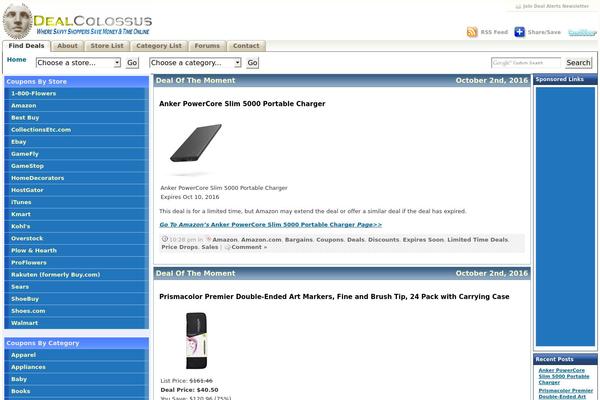Open Apparel category coupons

tap(77, 355)
